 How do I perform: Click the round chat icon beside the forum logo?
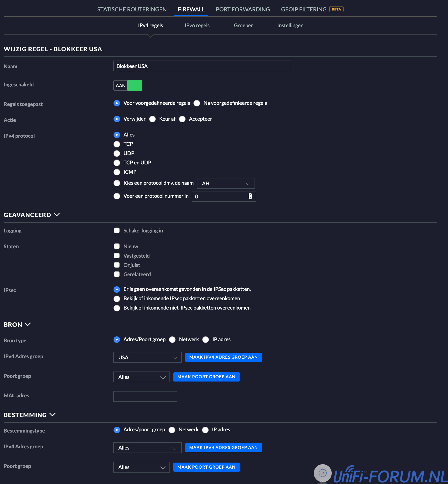tap(322, 473)
